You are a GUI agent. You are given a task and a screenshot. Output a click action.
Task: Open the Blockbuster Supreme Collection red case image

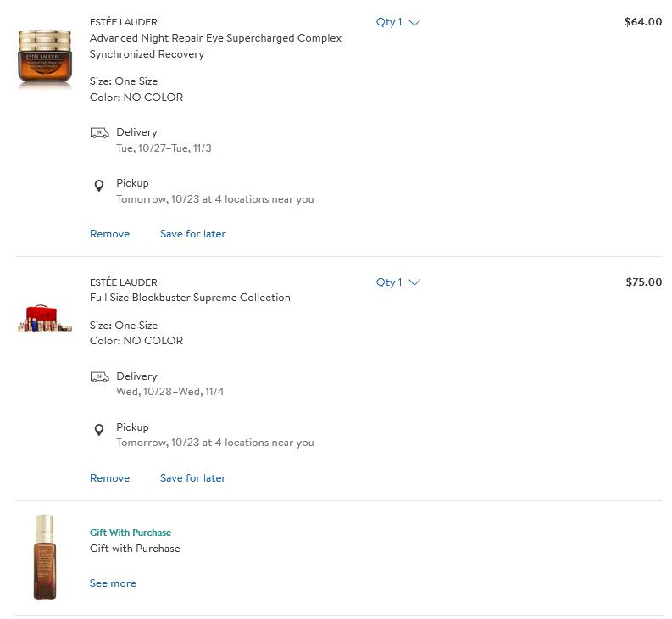point(45,318)
